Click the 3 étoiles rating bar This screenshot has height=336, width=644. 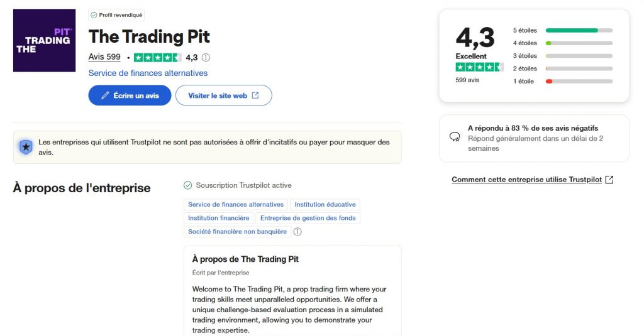click(579, 56)
